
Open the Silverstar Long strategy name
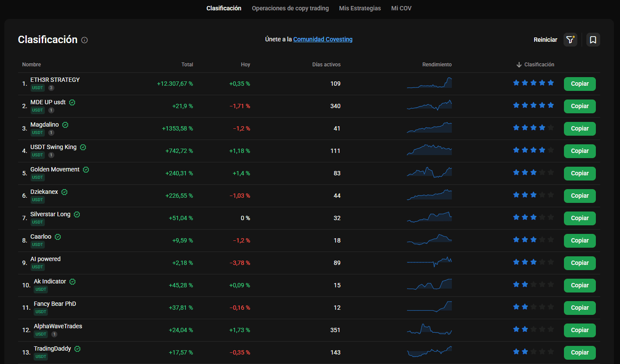pos(50,214)
